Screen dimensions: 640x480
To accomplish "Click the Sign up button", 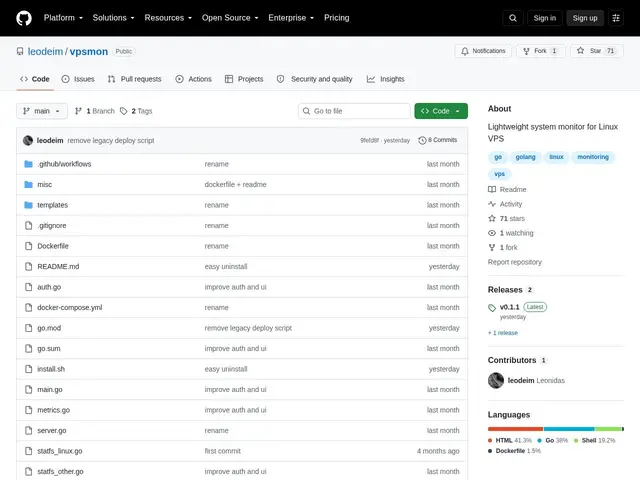I will 584,18.
